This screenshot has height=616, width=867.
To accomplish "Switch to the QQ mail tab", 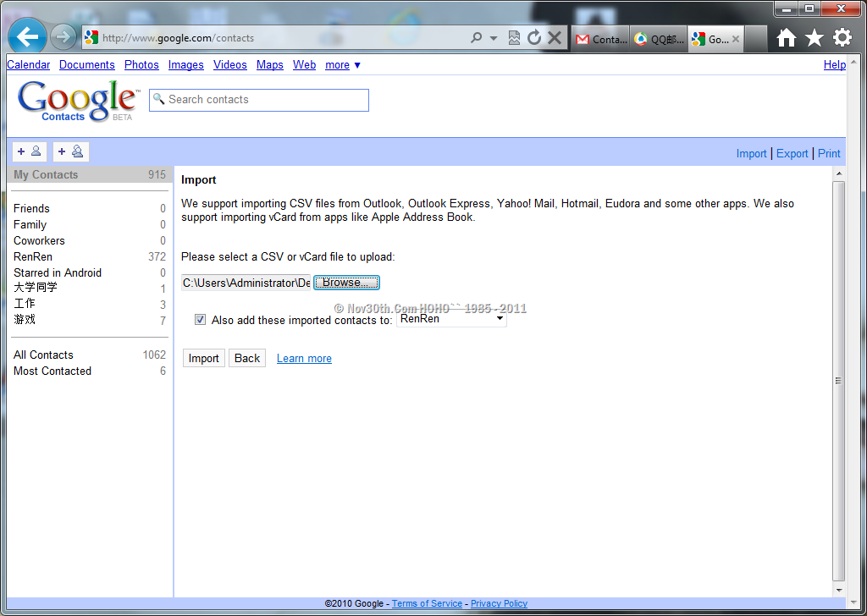I will pyautogui.click(x=659, y=39).
